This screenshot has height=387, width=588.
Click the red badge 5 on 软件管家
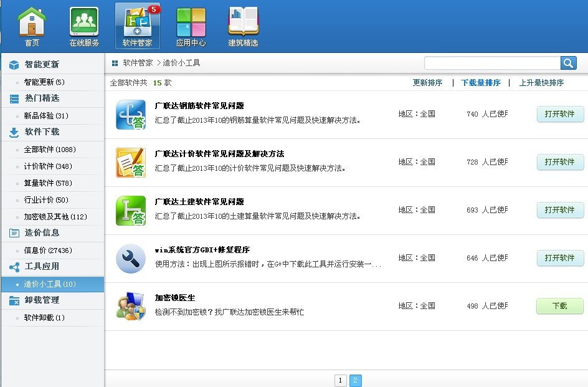pyautogui.click(x=154, y=9)
